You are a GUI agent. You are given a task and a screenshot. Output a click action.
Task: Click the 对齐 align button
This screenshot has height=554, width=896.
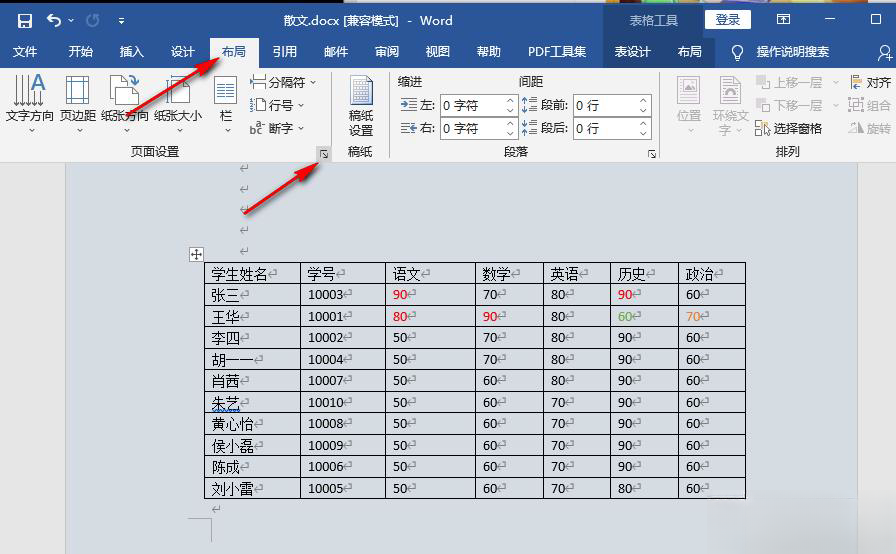[x=871, y=83]
